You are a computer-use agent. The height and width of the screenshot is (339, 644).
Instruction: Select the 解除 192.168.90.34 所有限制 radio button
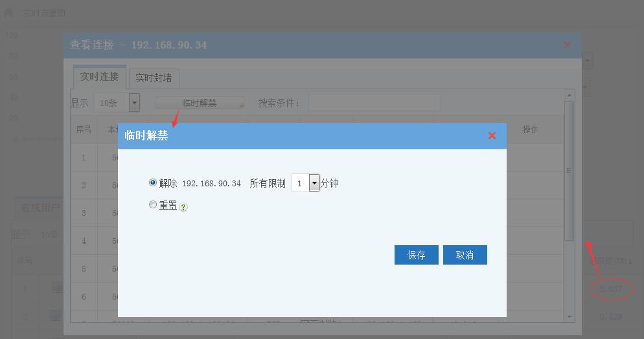click(x=153, y=183)
